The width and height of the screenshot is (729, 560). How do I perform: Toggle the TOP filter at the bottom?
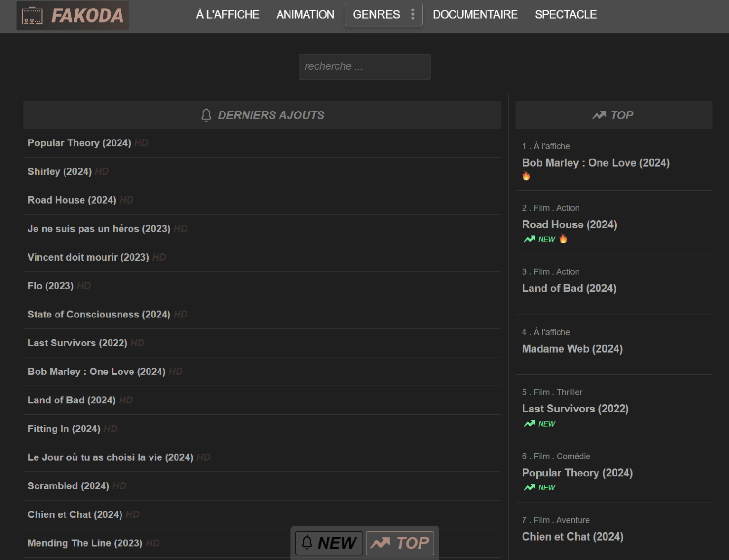point(400,542)
